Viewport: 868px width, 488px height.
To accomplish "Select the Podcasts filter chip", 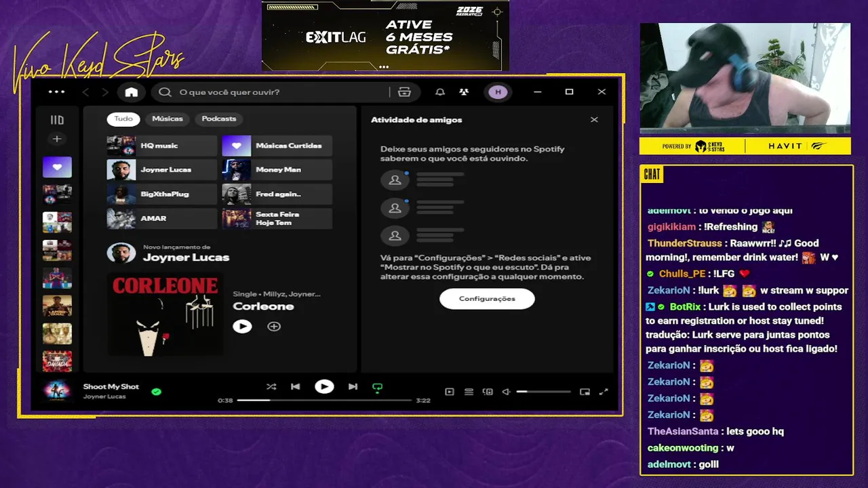I will coord(219,119).
